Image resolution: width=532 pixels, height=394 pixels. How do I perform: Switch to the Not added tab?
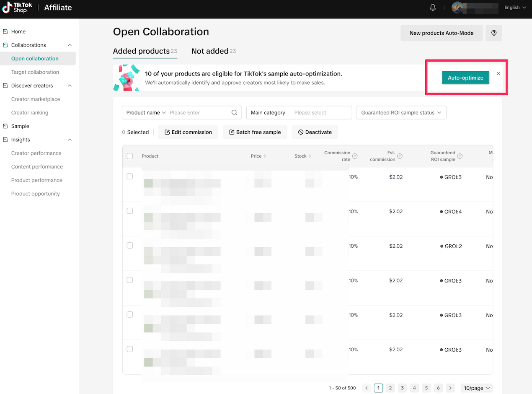(210, 51)
